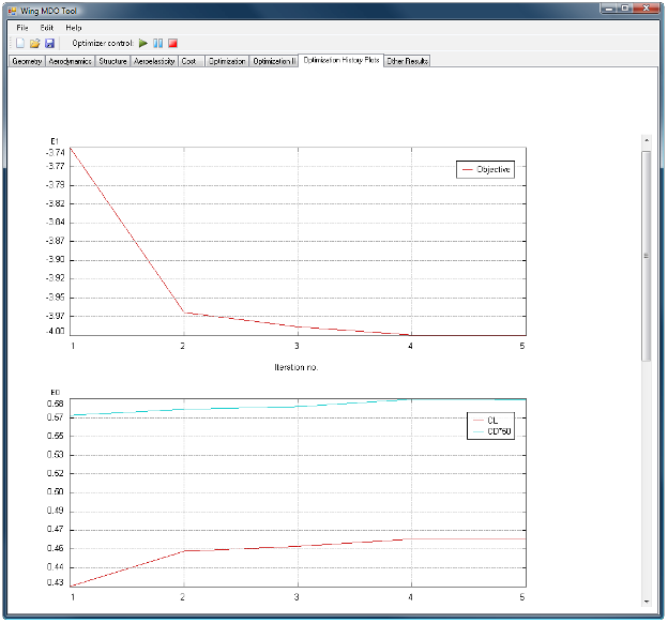Click the vertical scrollbar thumb
The width and height of the screenshot is (667, 623).
pos(647,256)
